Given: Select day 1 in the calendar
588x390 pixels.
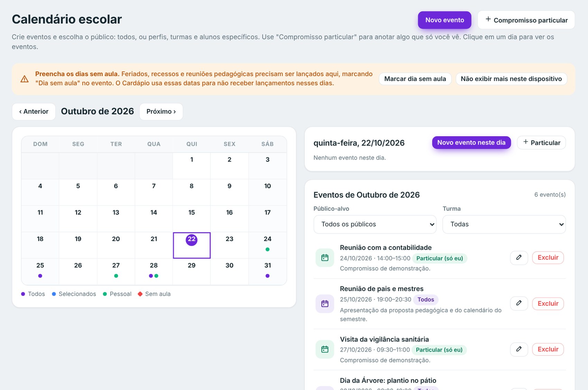Looking at the screenshot, I should point(192,166).
